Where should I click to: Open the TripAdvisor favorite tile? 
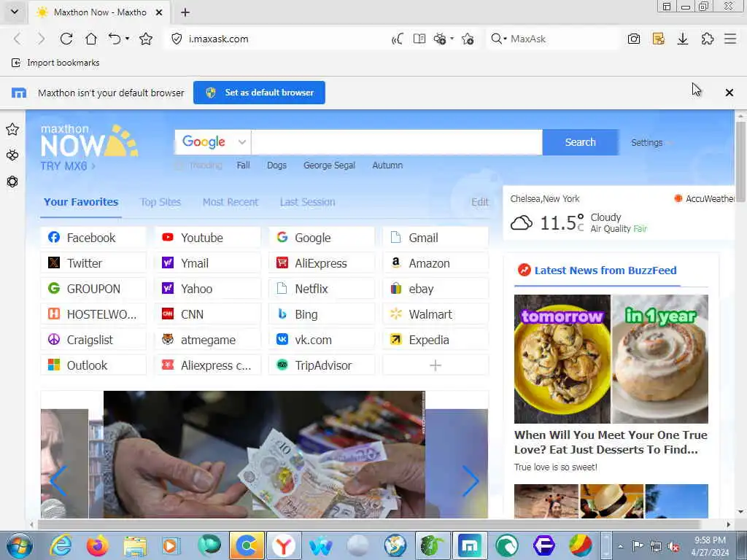(322, 365)
